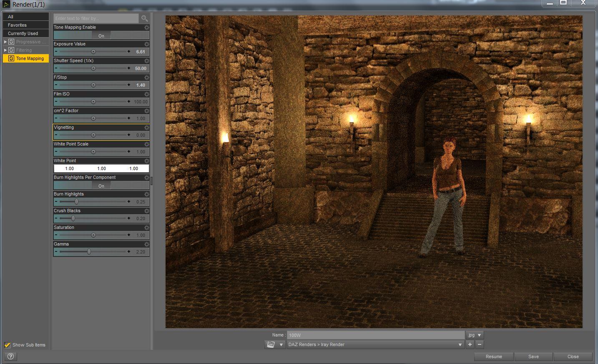The height and width of the screenshot is (364, 598).
Task: Open the cm^2 Factor gear menu
Action: coord(146,111)
